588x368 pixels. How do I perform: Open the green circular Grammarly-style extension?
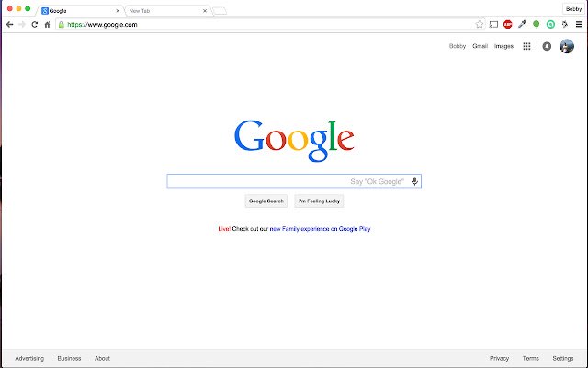click(x=550, y=25)
